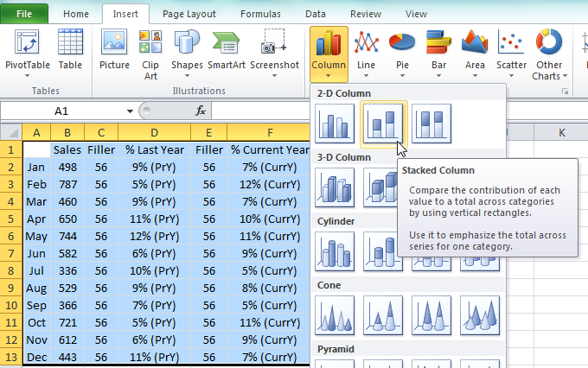Choose 2-D Stacked Column chart

[383, 124]
